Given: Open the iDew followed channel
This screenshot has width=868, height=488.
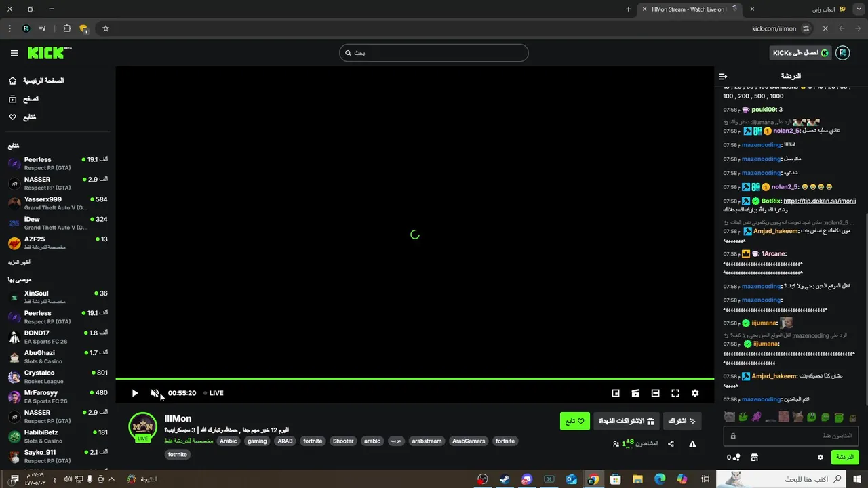Looking at the screenshot, I should tap(58, 223).
